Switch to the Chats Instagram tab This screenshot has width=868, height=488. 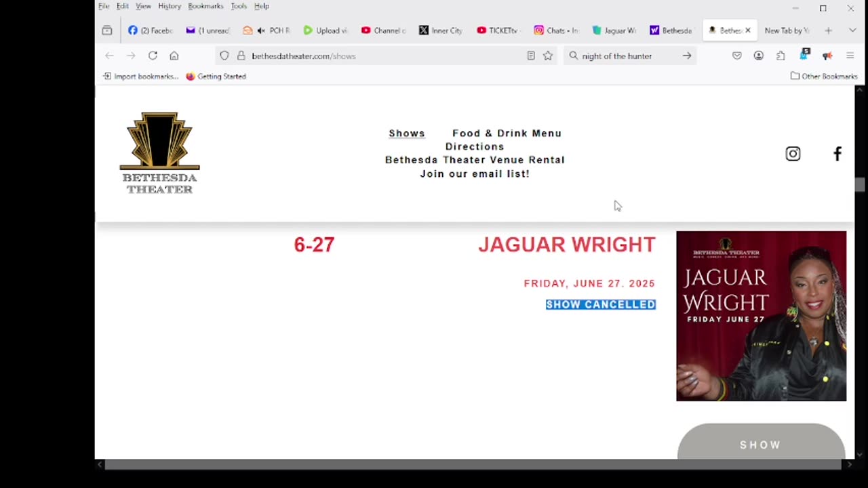coord(557,30)
